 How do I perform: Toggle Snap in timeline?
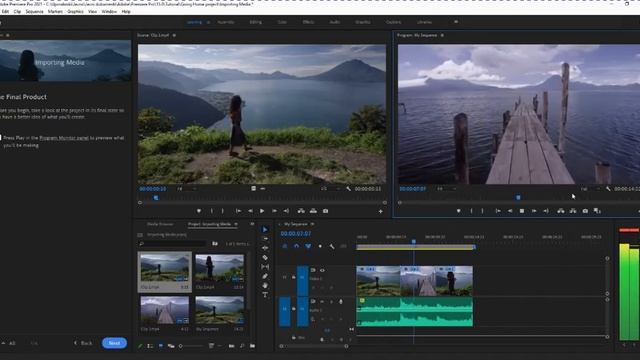(x=296, y=246)
